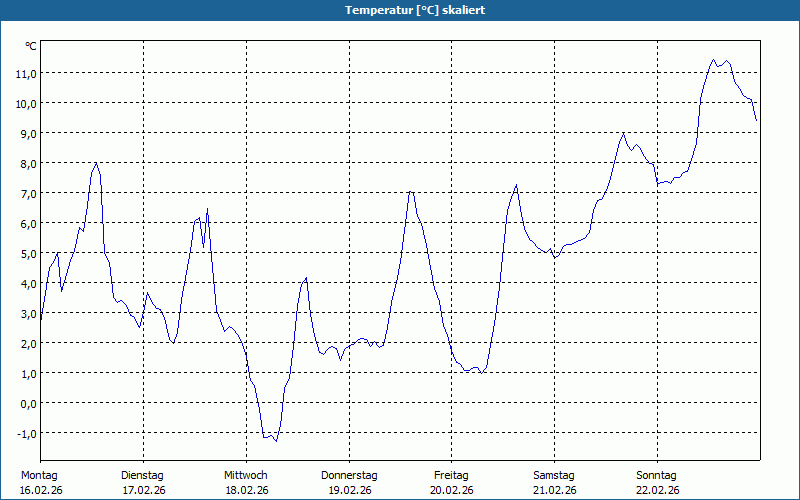800x500 pixels.
Task: Click the chart title 'Temperatur [°C] skaliert'
Action: click(x=415, y=10)
